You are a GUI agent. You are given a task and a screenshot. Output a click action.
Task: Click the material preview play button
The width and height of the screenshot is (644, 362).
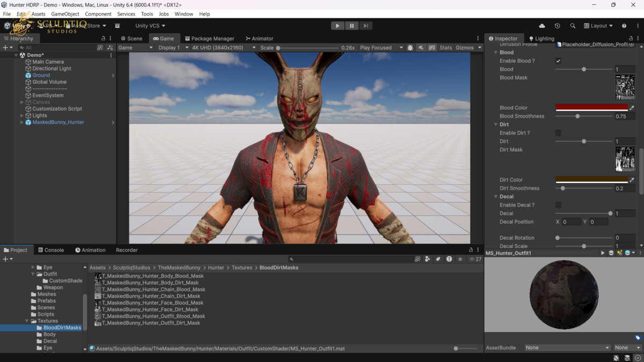(603, 253)
